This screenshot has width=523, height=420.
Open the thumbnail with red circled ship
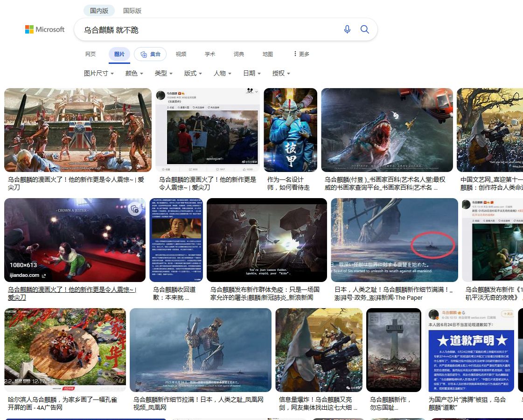click(x=395, y=240)
